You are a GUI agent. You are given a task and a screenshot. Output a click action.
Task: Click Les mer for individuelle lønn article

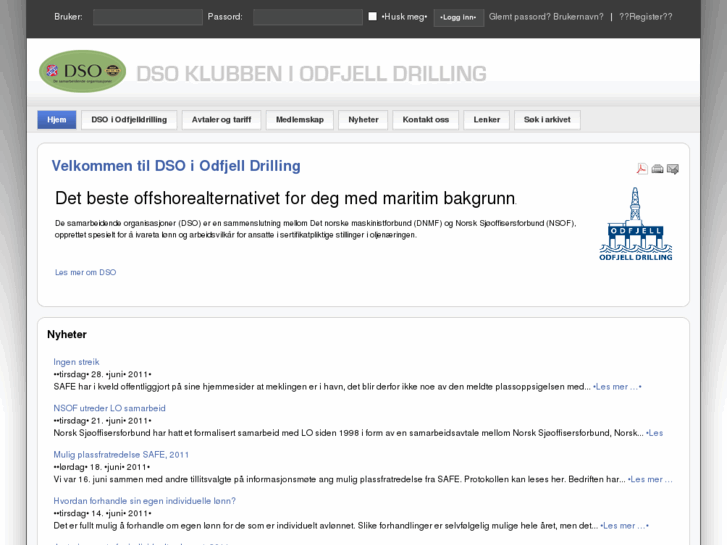pyautogui.click(x=625, y=526)
